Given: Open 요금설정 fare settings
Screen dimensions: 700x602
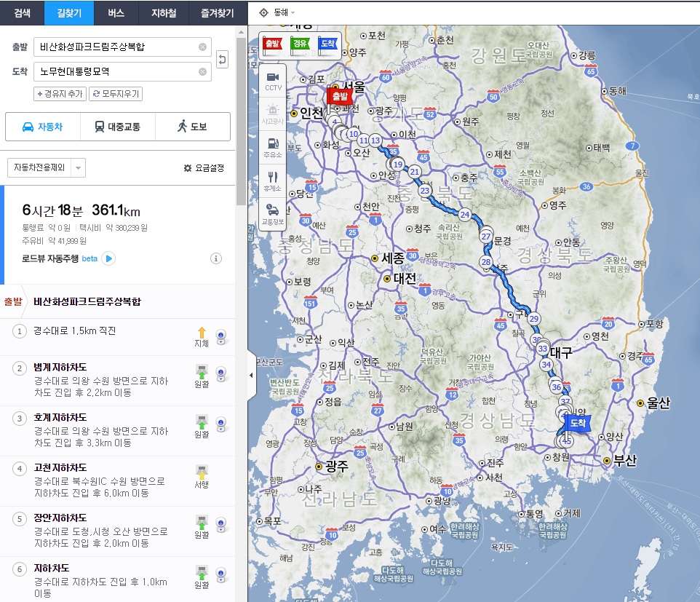Looking at the screenshot, I should point(204,168).
